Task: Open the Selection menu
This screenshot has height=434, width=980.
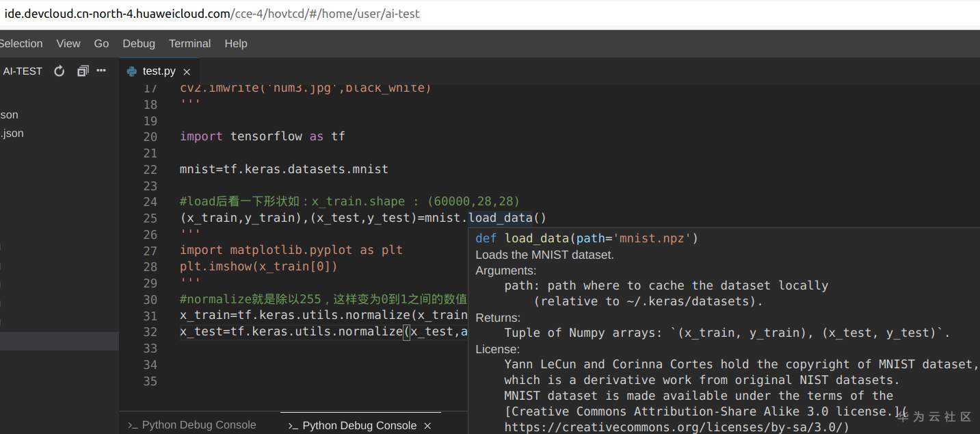Action: tap(21, 44)
